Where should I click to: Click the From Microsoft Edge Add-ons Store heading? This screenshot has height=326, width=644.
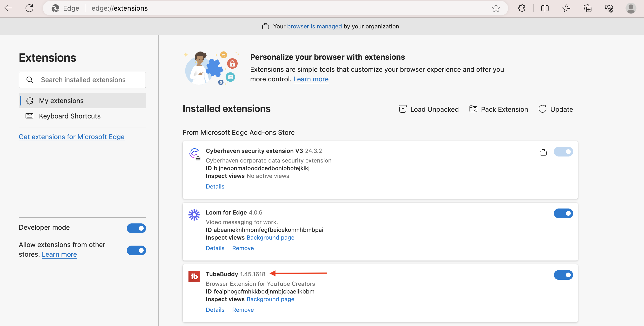[239, 132]
